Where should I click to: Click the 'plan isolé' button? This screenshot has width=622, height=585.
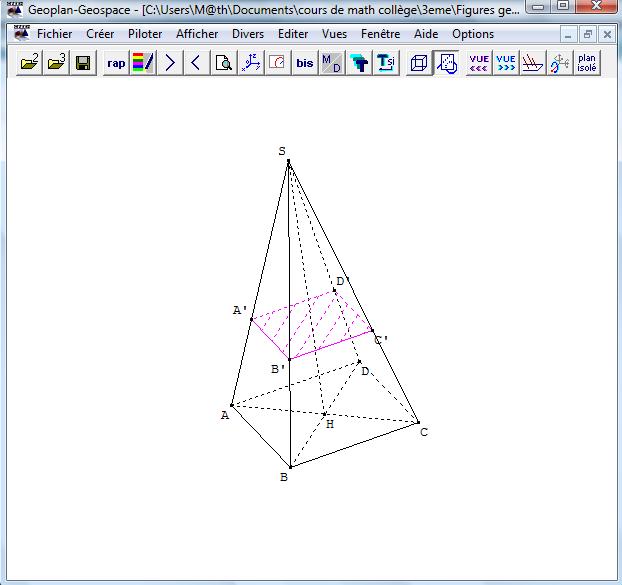coord(587,63)
